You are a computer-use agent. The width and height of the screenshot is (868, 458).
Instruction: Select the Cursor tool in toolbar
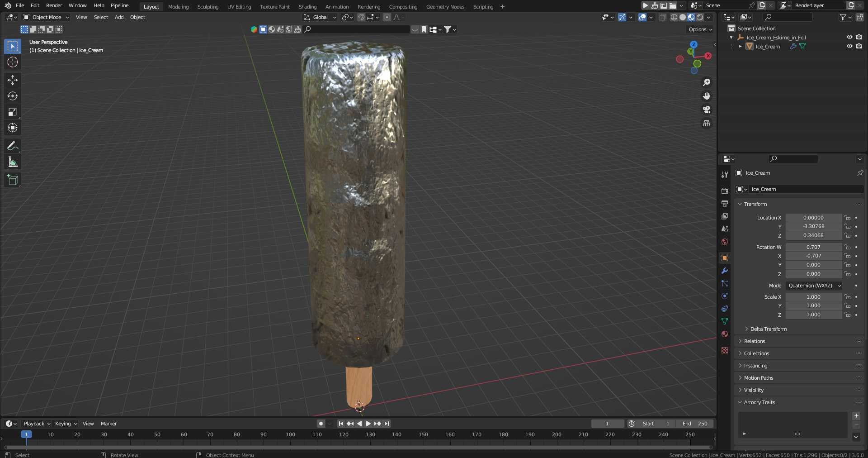coord(13,62)
